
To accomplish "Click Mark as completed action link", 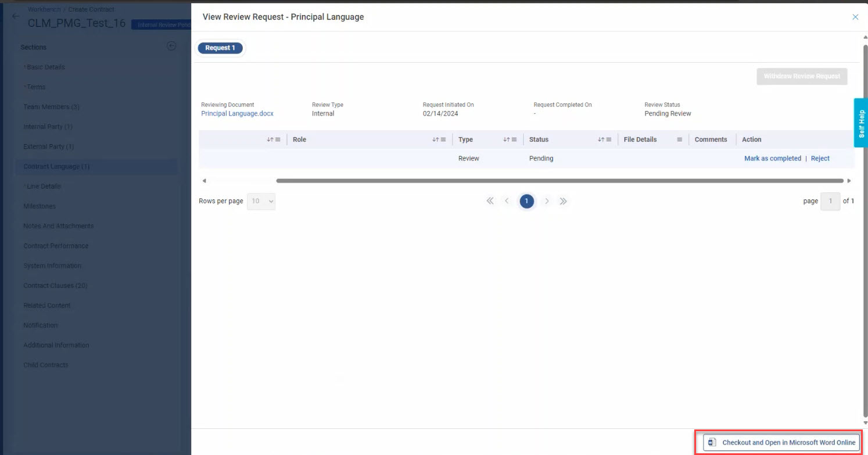I will click(772, 159).
